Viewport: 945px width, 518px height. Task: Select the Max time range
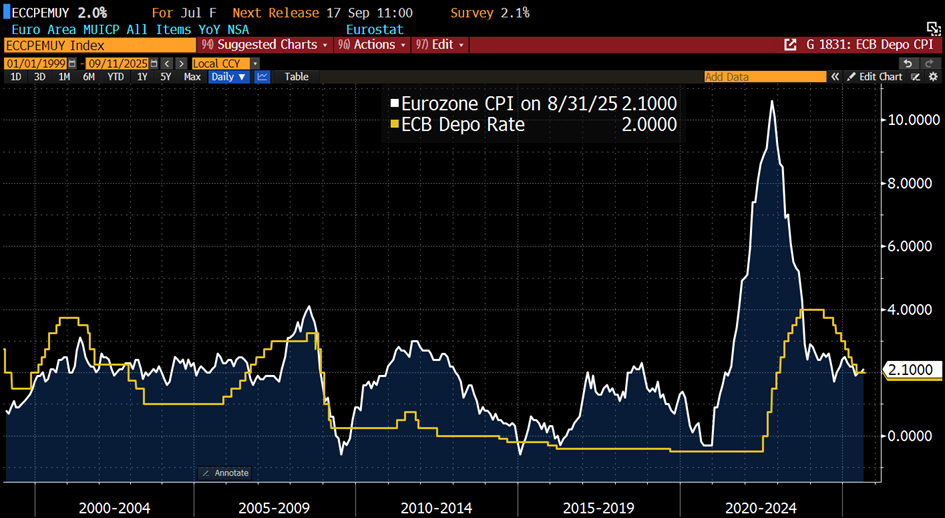click(192, 77)
